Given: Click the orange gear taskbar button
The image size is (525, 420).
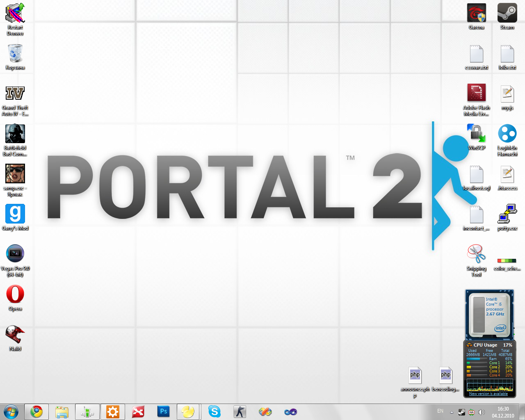Looking at the screenshot, I should (x=113, y=412).
